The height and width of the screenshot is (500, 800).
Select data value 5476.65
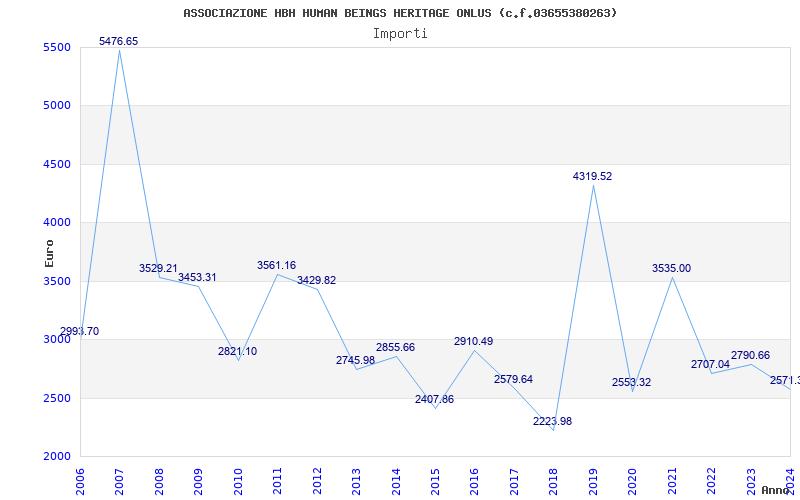point(118,41)
